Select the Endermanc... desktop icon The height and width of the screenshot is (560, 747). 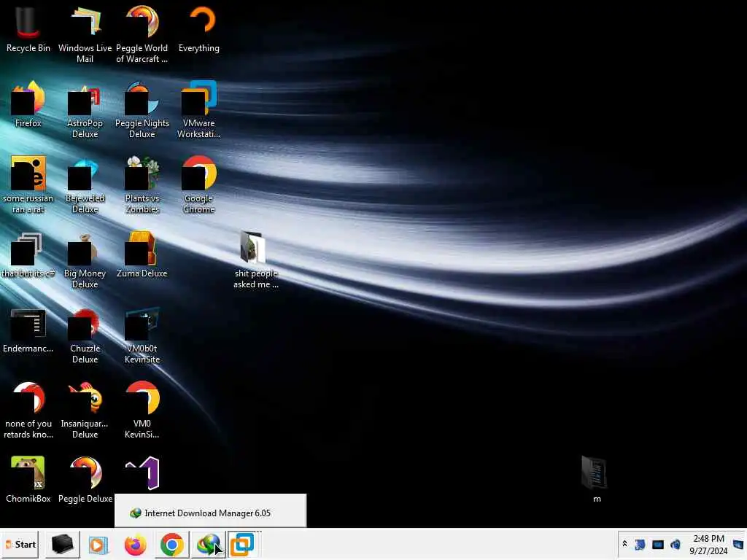click(x=28, y=330)
